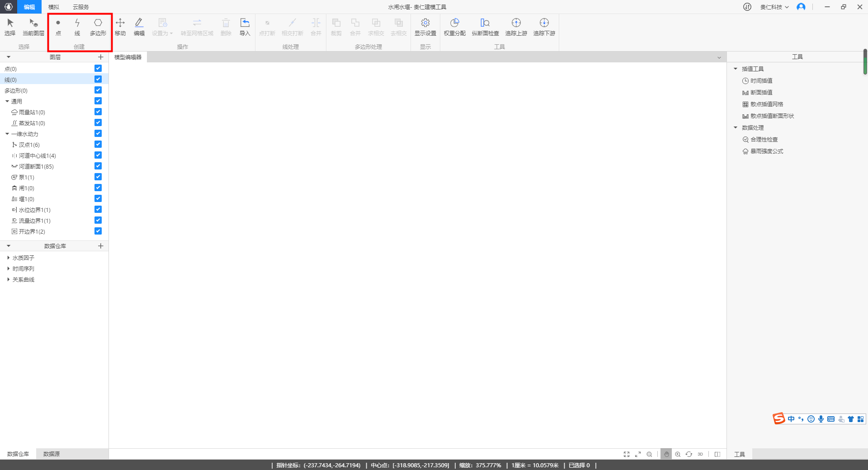This screenshot has height=470, width=868.
Task: Open the 数据源 bottom tab
Action: pos(51,454)
